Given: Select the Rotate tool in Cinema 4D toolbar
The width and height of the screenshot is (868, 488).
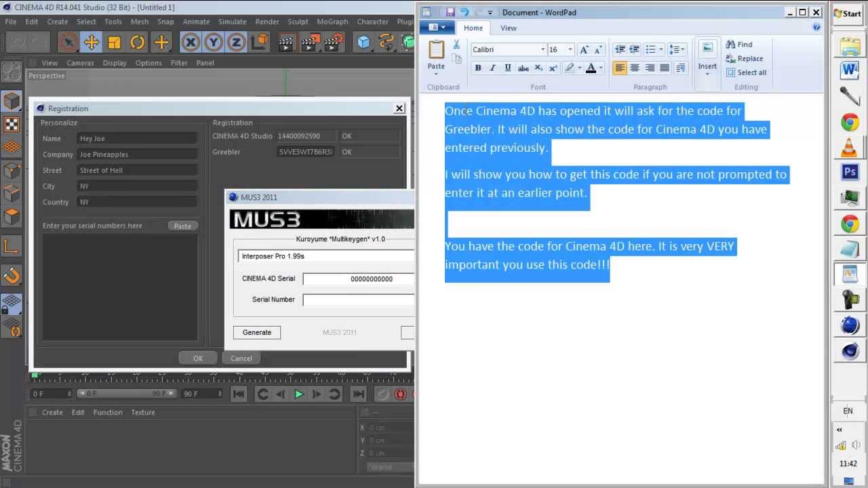Looking at the screenshot, I should [138, 43].
